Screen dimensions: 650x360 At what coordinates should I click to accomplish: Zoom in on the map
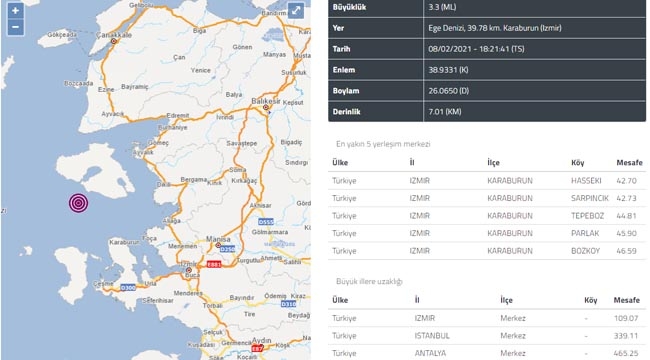15,11
